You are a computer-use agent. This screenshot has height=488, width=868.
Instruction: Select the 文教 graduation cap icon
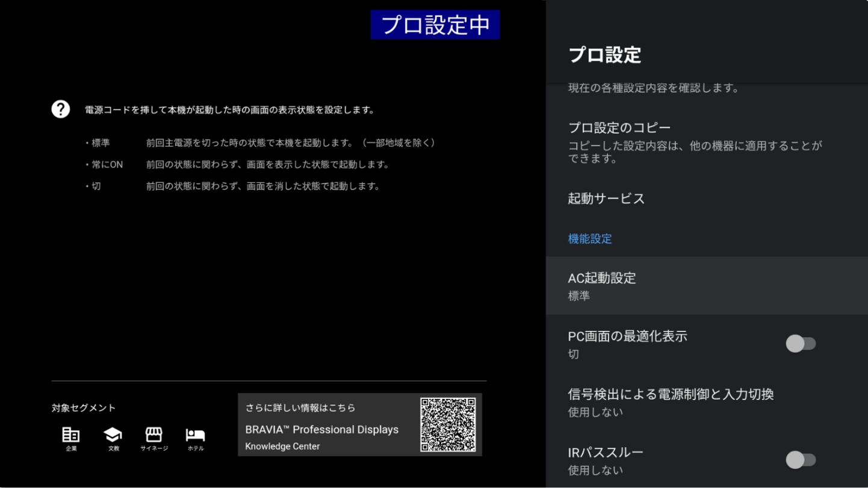(x=113, y=435)
